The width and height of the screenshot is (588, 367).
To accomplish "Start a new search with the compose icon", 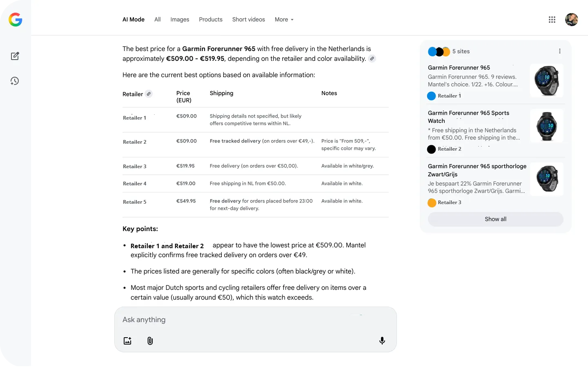I will point(15,56).
